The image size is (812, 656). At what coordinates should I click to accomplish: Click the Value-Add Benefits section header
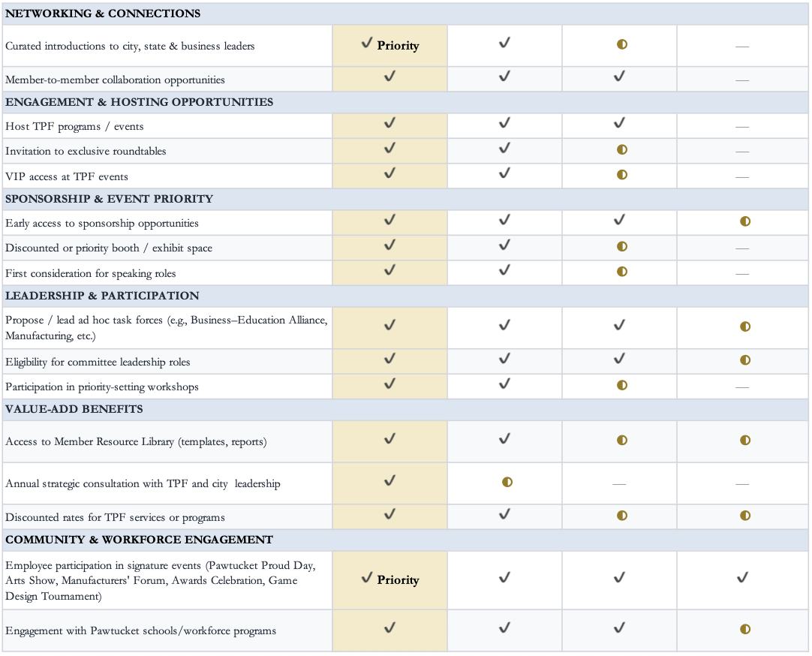pos(405,409)
